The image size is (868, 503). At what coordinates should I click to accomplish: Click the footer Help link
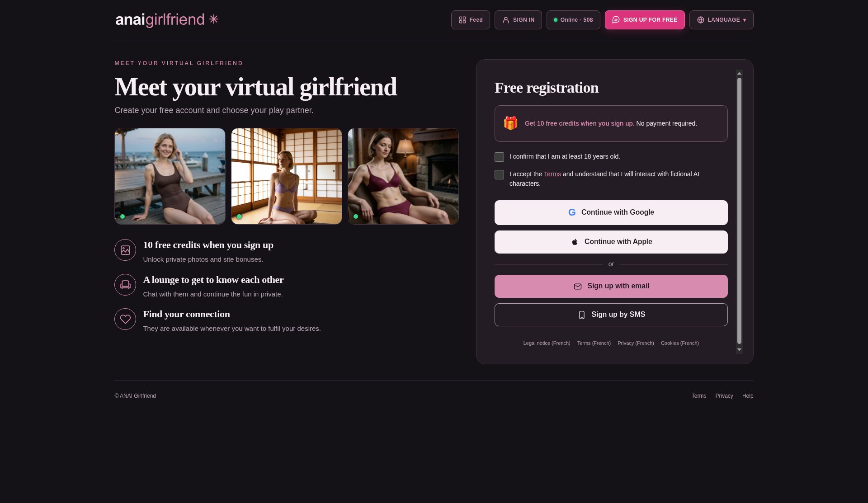(748, 396)
